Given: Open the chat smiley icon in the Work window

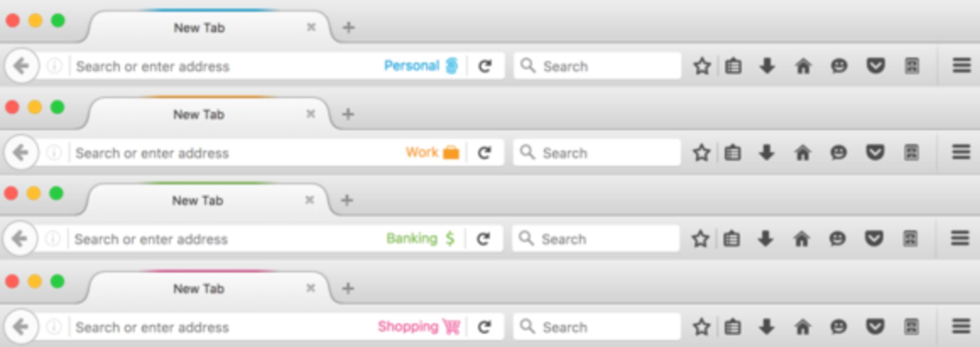Looking at the screenshot, I should 839,152.
